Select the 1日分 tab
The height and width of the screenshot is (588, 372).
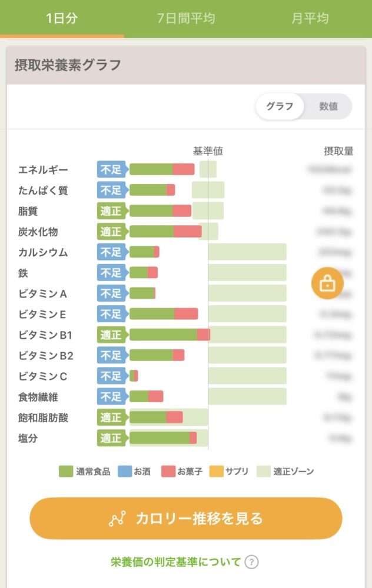[x=61, y=18]
